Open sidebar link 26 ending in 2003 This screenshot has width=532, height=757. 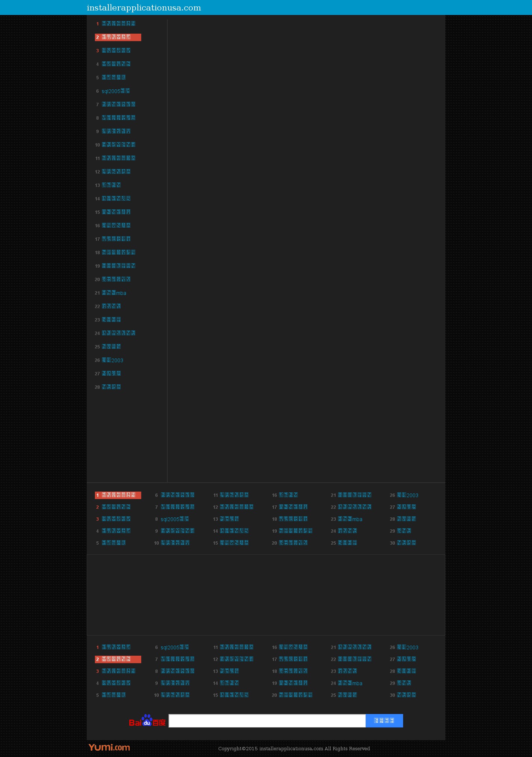pyautogui.click(x=112, y=360)
